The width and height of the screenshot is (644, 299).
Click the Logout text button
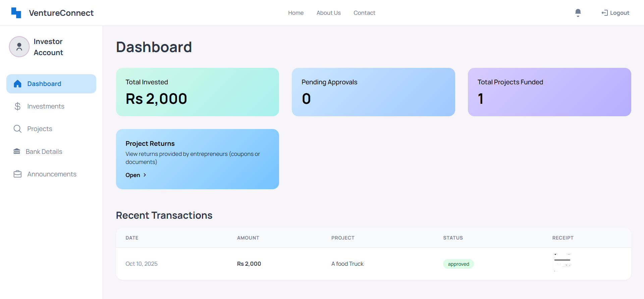point(620,13)
